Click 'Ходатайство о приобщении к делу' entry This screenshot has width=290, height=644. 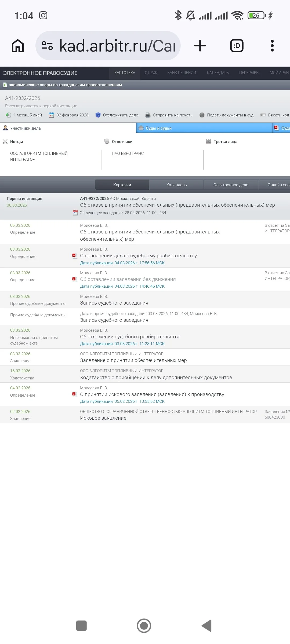(x=156, y=378)
